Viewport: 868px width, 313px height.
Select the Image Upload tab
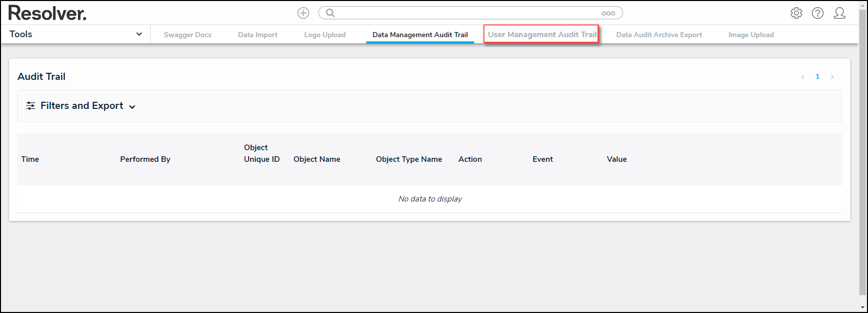click(x=751, y=35)
